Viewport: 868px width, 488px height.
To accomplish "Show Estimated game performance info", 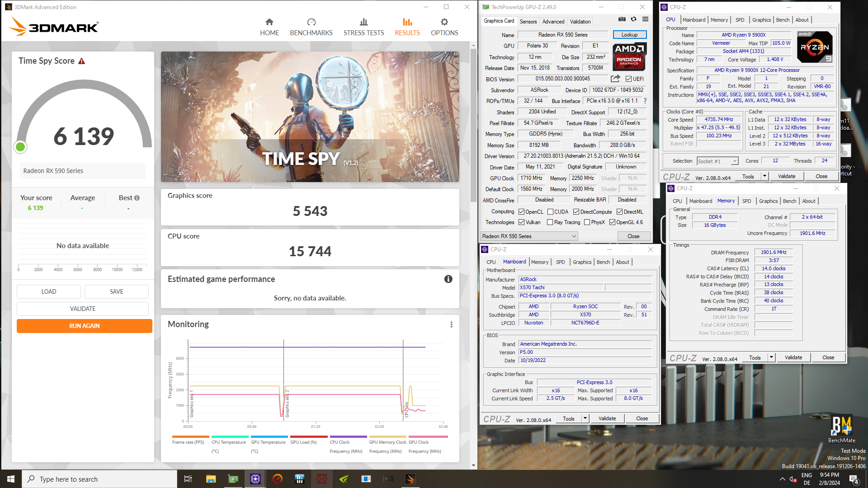I will click(x=448, y=279).
